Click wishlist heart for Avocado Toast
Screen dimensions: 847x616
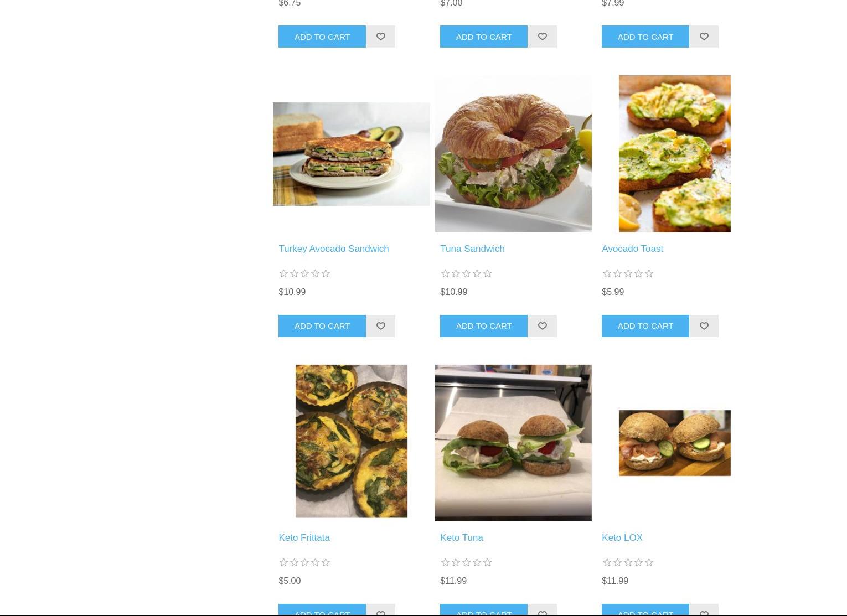(704, 326)
